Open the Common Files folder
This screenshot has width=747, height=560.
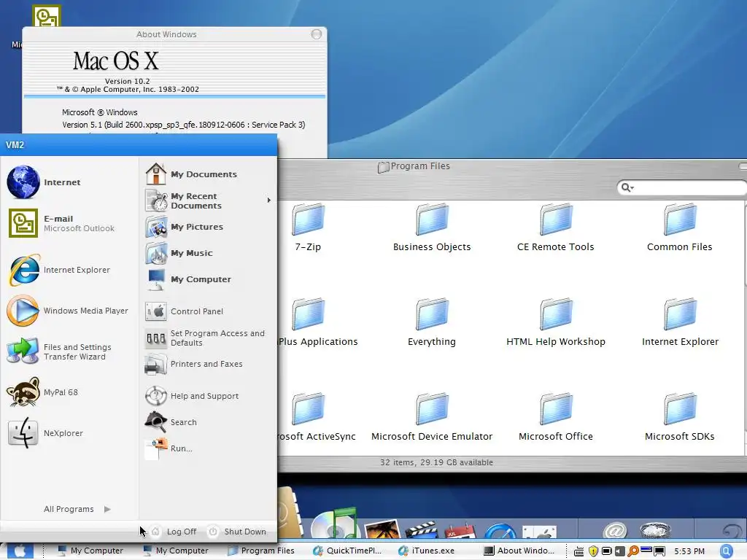coord(680,227)
